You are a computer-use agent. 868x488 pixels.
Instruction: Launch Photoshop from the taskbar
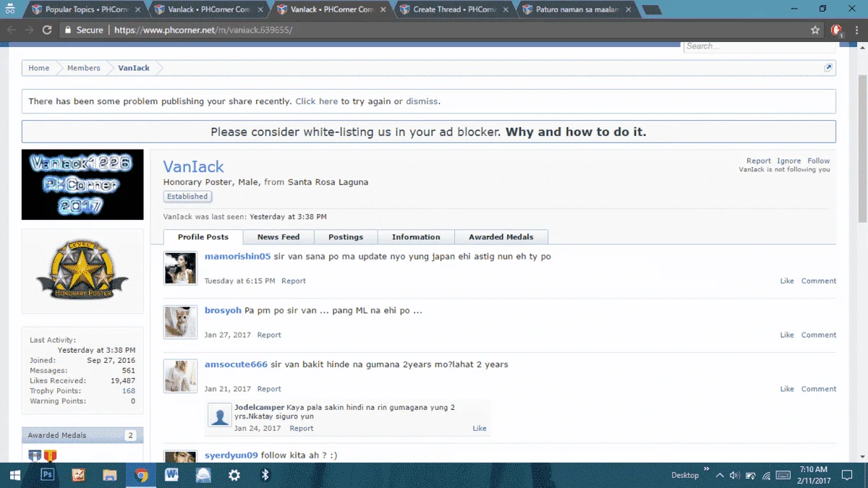[x=48, y=475]
